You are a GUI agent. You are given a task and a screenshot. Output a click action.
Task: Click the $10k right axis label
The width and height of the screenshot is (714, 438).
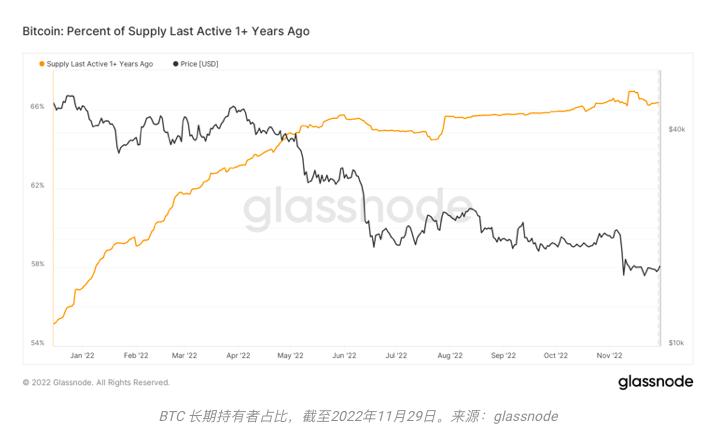pyautogui.click(x=676, y=343)
